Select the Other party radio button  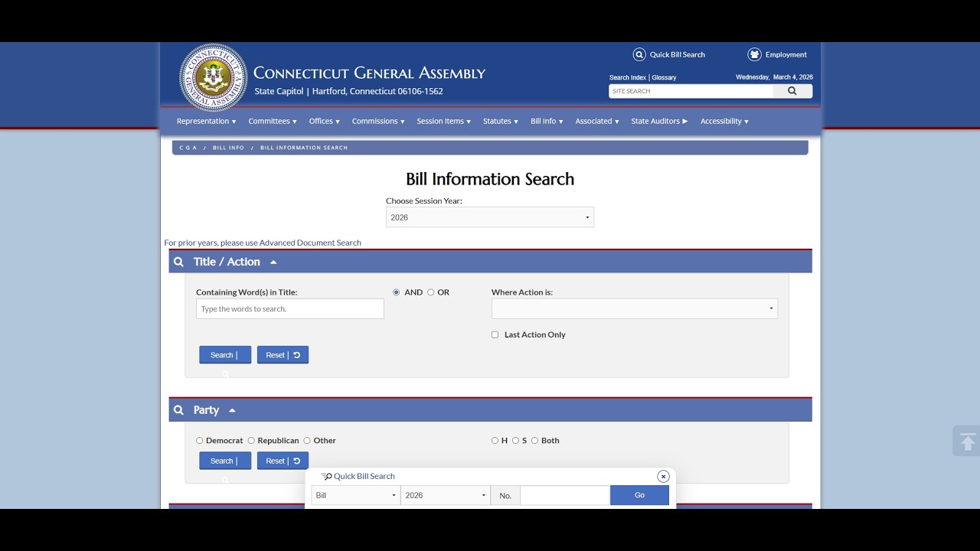coord(307,440)
